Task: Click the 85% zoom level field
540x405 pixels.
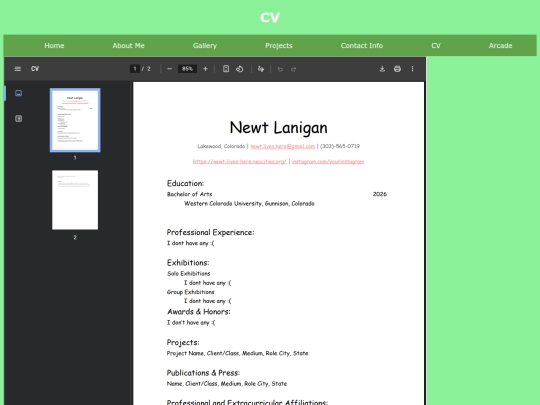Action: click(187, 69)
